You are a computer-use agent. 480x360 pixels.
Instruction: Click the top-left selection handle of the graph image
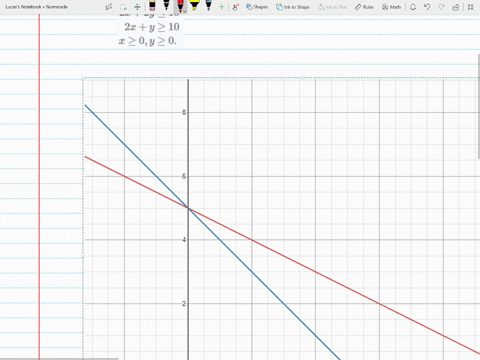tap(83, 78)
